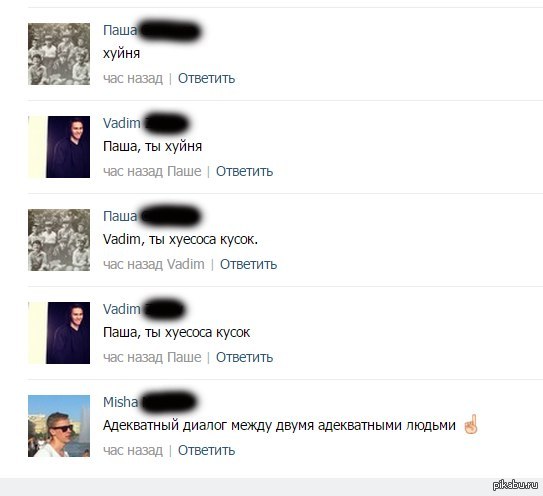543x496 pixels.
Task: Click Ответить under 'Паша, ты хуйня'
Action: coord(244,171)
